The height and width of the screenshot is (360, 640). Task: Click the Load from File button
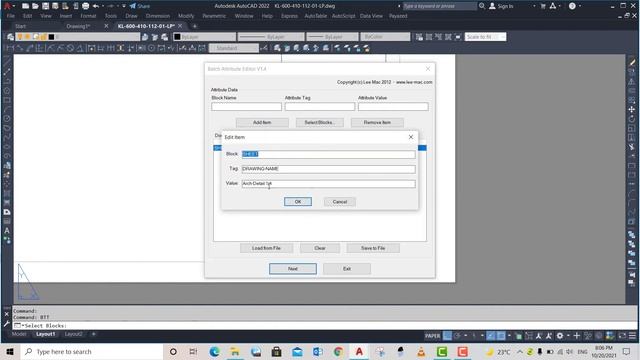coord(266,248)
